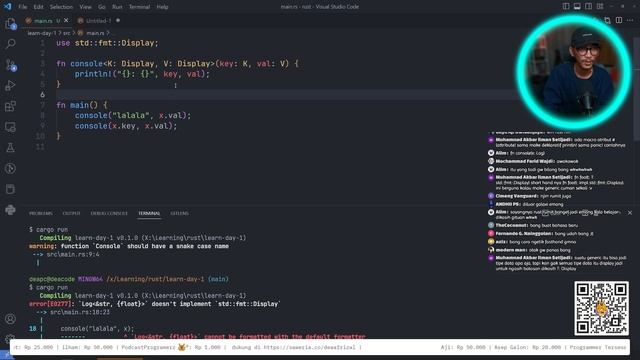The image size is (640, 360).
Task: Open the Edit menu
Action: point(38,7)
